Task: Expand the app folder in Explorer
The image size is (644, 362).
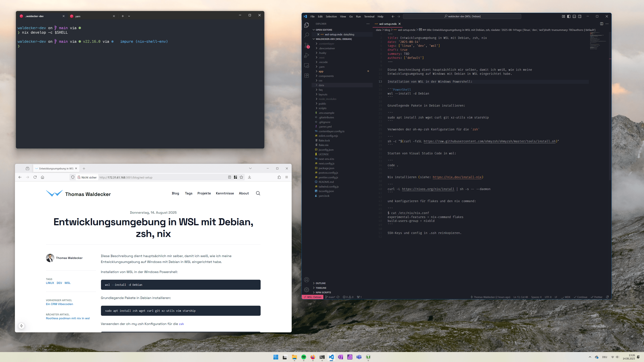Action: click(342, 71)
